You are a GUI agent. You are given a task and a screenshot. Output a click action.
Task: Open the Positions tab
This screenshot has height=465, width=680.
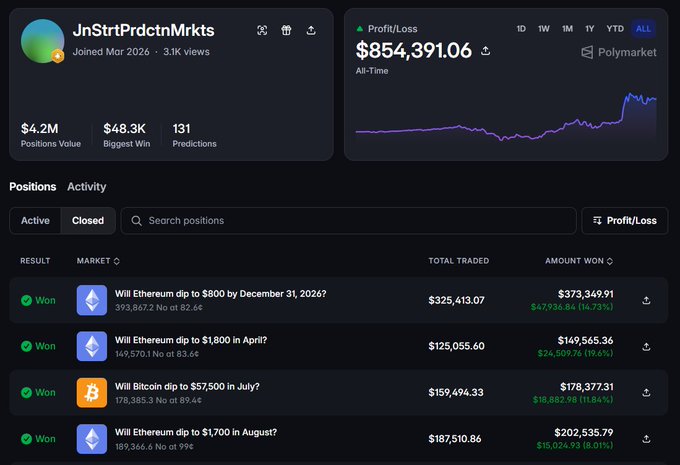coord(33,187)
